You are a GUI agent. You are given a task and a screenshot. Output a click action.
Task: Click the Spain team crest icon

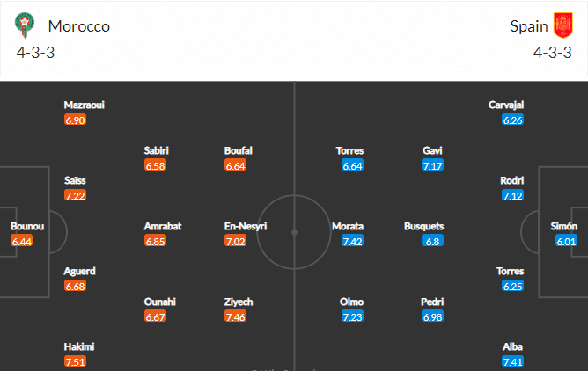tap(563, 25)
